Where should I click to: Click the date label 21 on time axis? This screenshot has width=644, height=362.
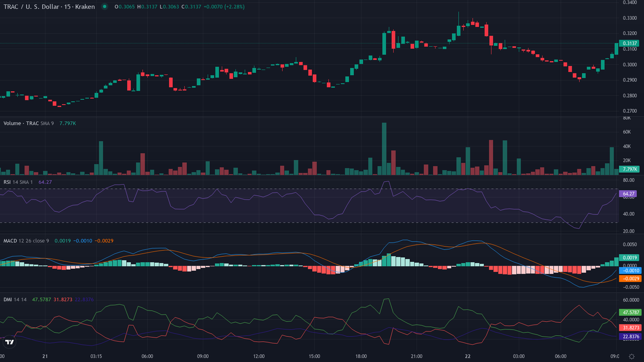click(45, 356)
